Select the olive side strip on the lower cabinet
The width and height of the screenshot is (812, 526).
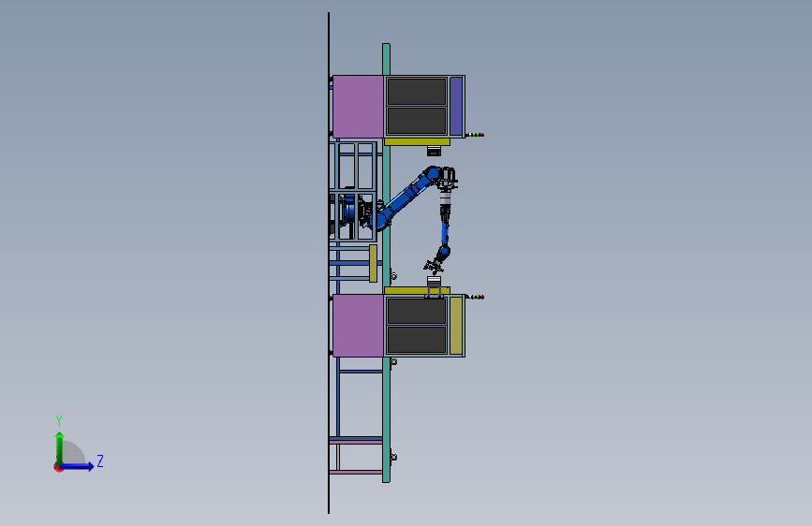(x=456, y=326)
